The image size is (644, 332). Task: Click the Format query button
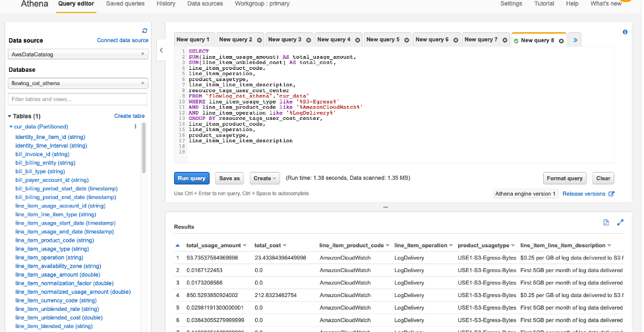564,178
